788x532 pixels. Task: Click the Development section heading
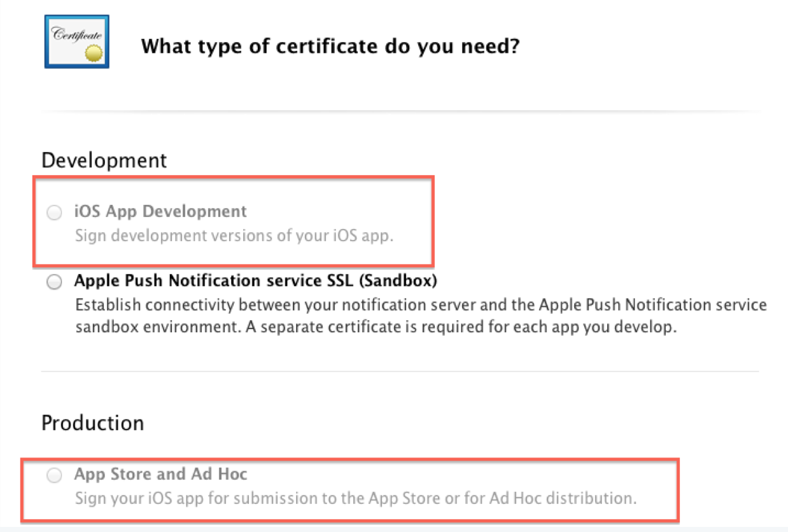click(x=104, y=160)
